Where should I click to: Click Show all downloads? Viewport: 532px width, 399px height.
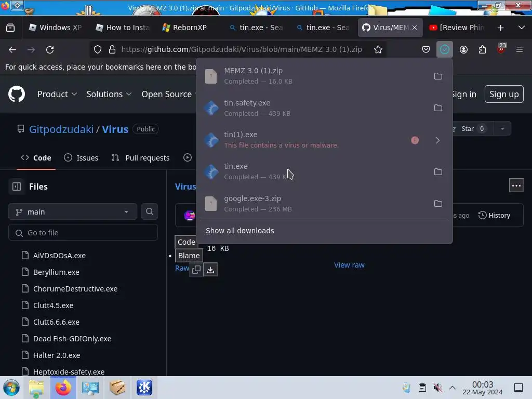click(240, 231)
